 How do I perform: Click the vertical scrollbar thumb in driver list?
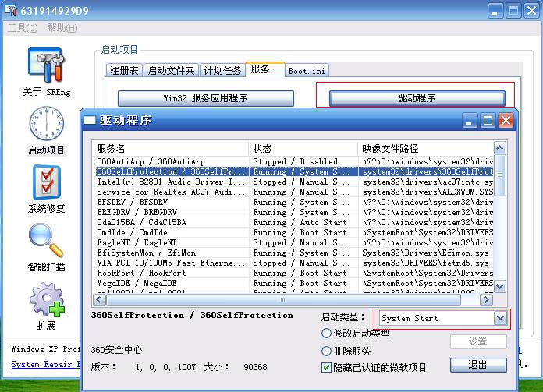pyautogui.click(x=499, y=175)
